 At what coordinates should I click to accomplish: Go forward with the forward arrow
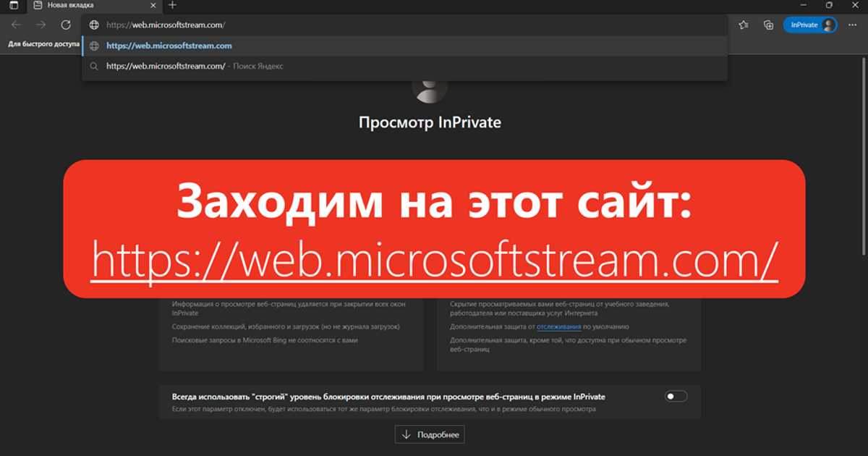(x=41, y=25)
